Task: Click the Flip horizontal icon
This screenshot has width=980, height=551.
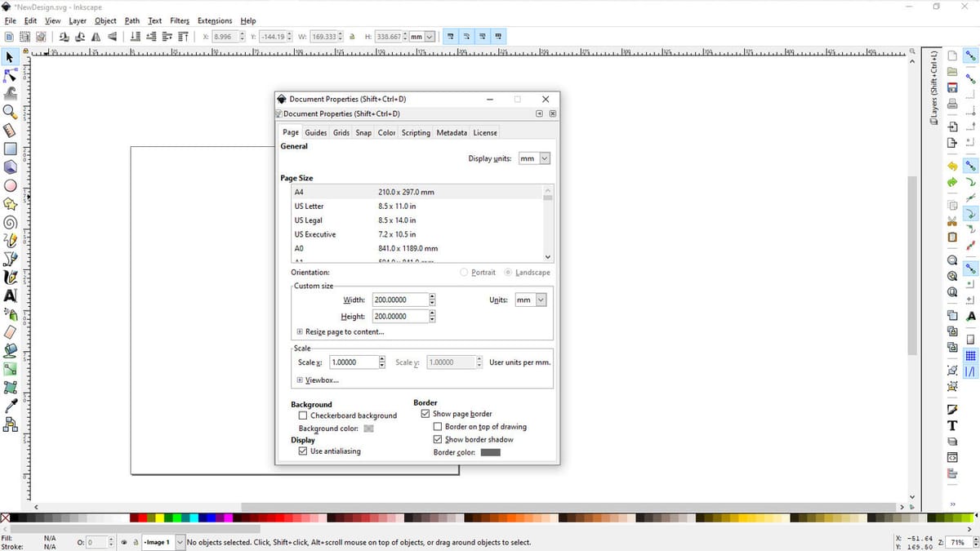Action: coord(96,37)
